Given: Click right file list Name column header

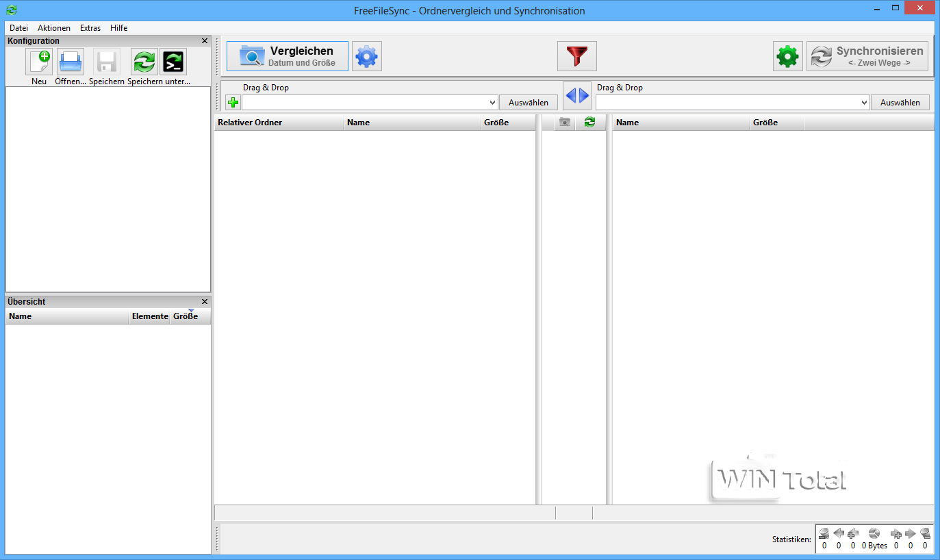Looking at the screenshot, I should (x=681, y=123).
